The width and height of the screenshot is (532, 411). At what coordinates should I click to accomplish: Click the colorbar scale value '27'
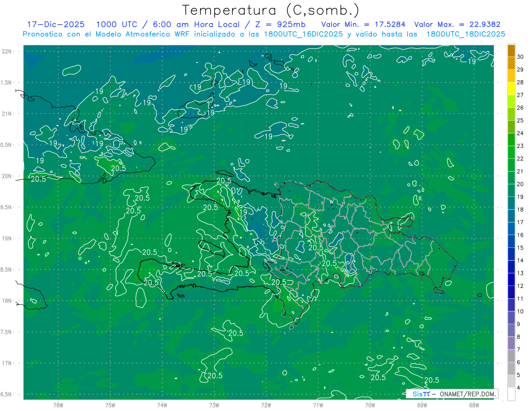pyautogui.click(x=520, y=95)
